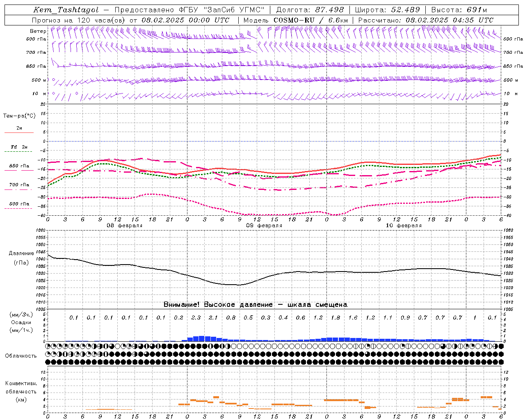This screenshot has height=420, width=525.
Task: Click the Kem_Tashtagol station title
Action: [66, 10]
